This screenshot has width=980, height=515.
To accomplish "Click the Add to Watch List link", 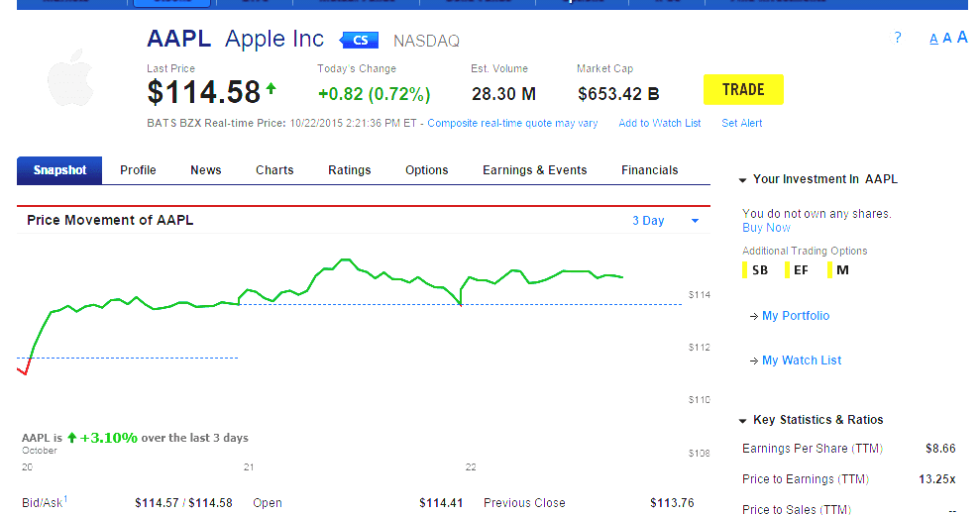I will tap(659, 124).
